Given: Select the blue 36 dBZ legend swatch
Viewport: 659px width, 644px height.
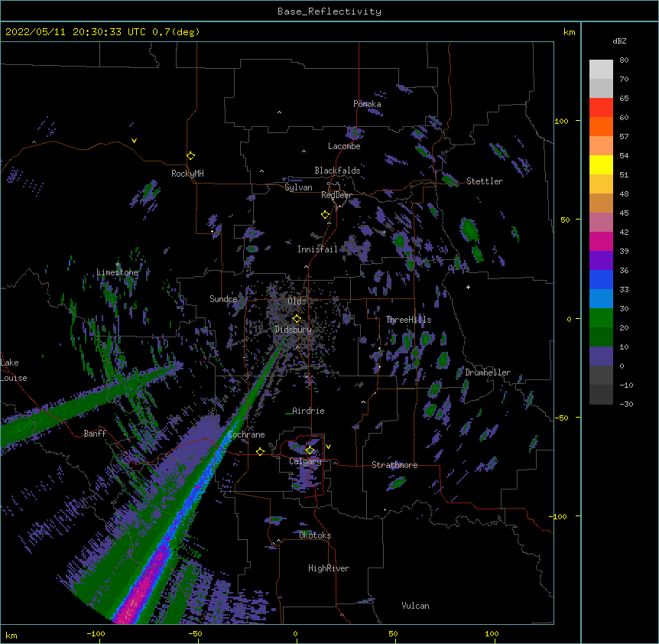Looking at the screenshot, I should 601,279.
